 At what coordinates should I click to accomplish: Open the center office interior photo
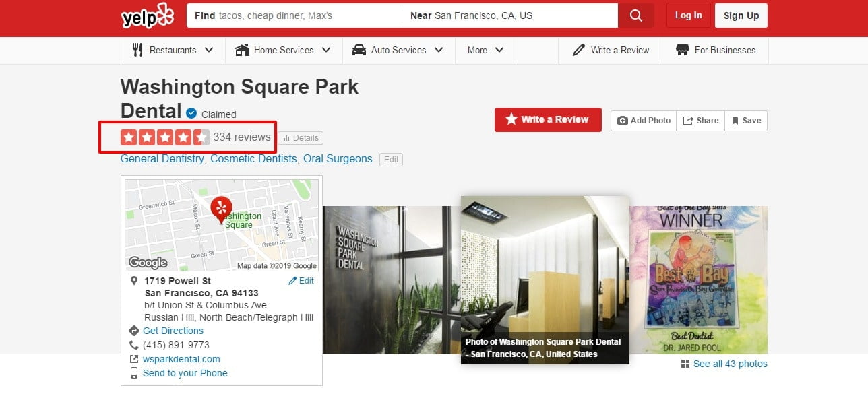pos(545,280)
